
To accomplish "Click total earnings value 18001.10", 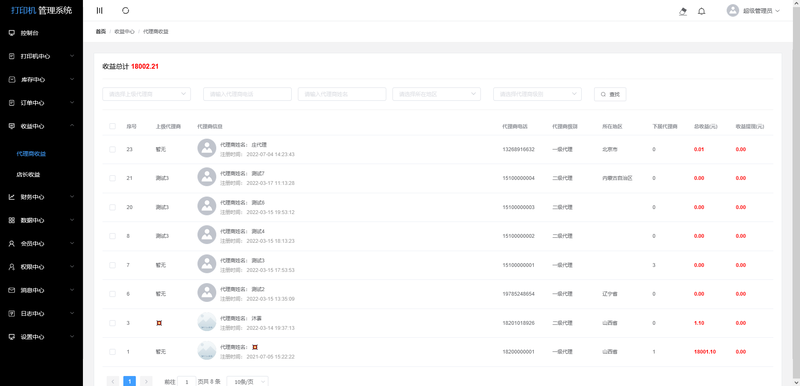I will coord(705,352).
